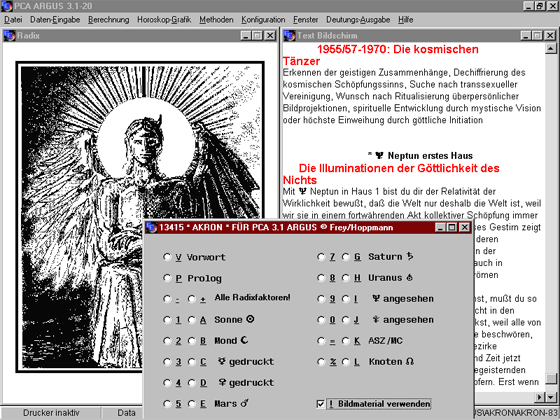Select radio B beside Mond
The image size is (560, 420).
click(x=192, y=341)
